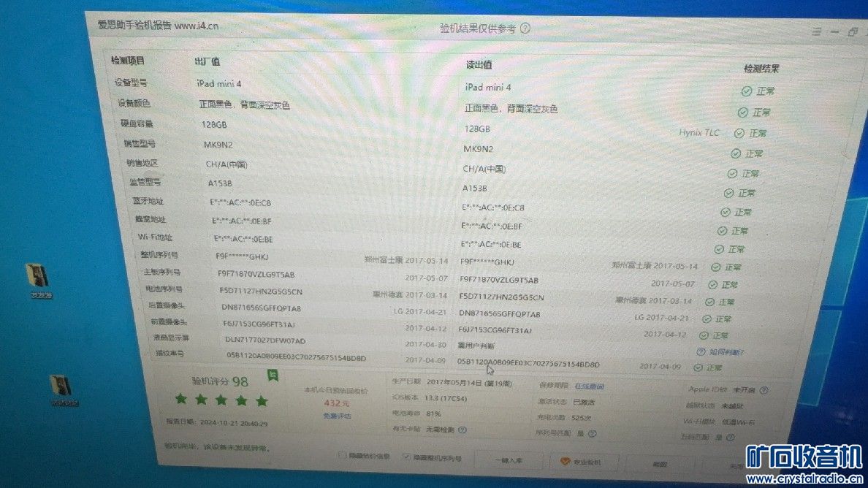The image size is (868, 488).
Task: Open the 如何判断? link
Action: pyautogui.click(x=726, y=352)
